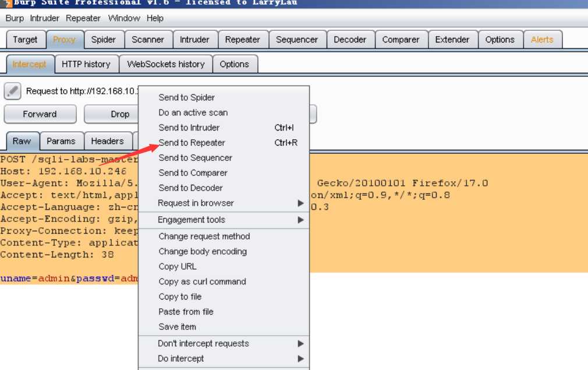Open the Burp menu

[15, 18]
